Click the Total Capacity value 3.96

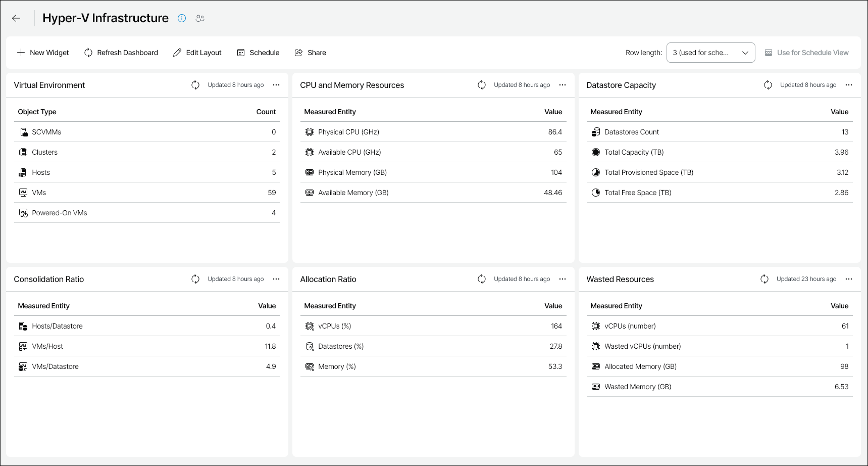pos(841,152)
